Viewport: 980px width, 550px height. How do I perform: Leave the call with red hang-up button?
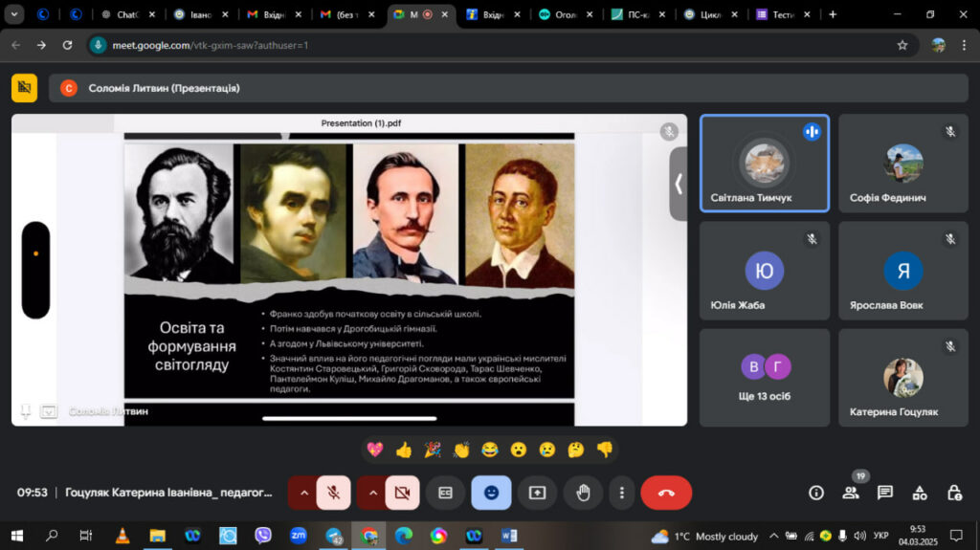coord(666,493)
